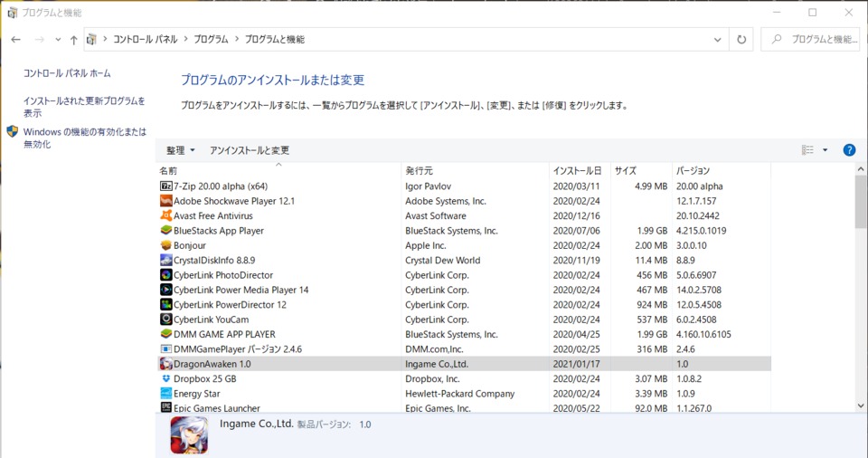Select version 4.160.10.6105 cell
This screenshot has height=458, width=868.
[x=703, y=334]
